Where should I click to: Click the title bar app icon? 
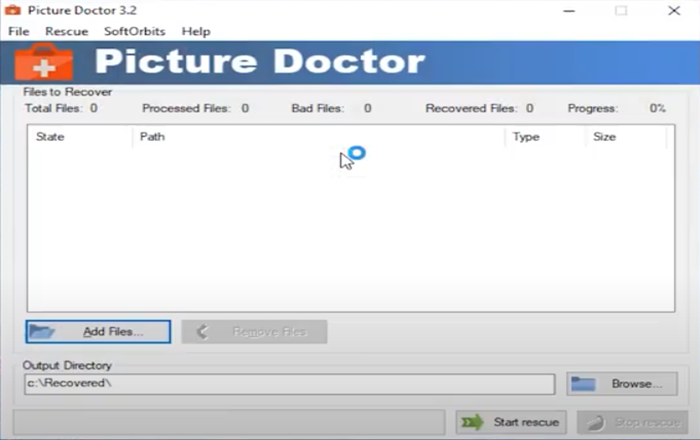pyautogui.click(x=13, y=10)
